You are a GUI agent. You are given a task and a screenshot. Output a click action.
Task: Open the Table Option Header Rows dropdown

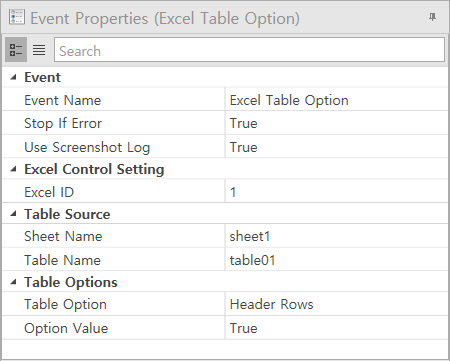click(336, 304)
